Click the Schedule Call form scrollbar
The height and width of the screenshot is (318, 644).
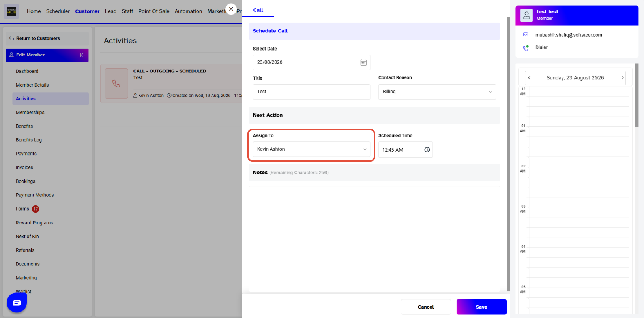(x=508, y=154)
